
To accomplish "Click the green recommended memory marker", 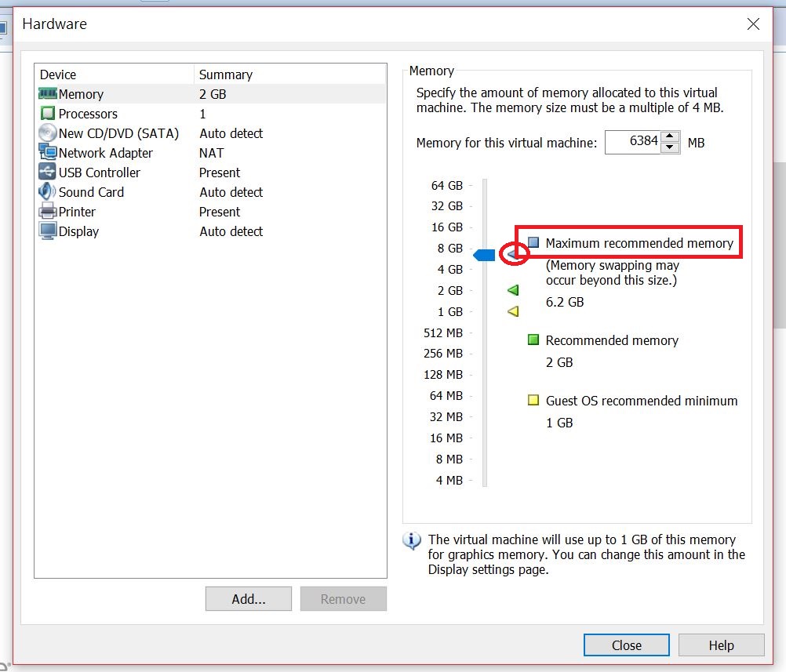I will click(x=513, y=290).
